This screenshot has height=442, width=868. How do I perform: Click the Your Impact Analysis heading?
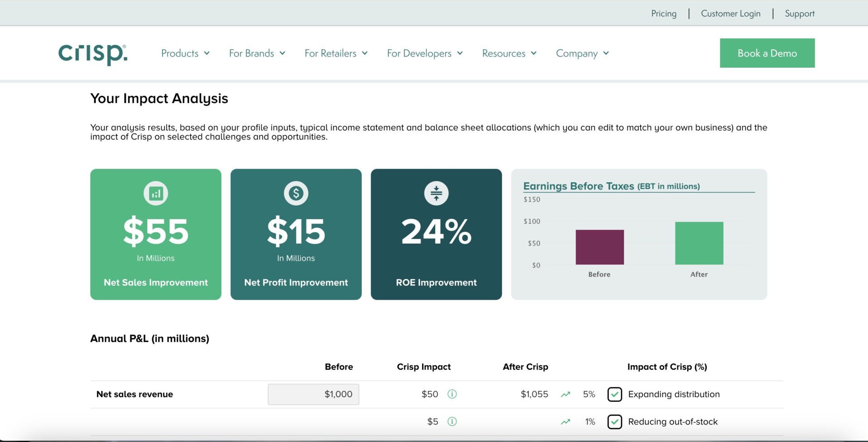159,99
